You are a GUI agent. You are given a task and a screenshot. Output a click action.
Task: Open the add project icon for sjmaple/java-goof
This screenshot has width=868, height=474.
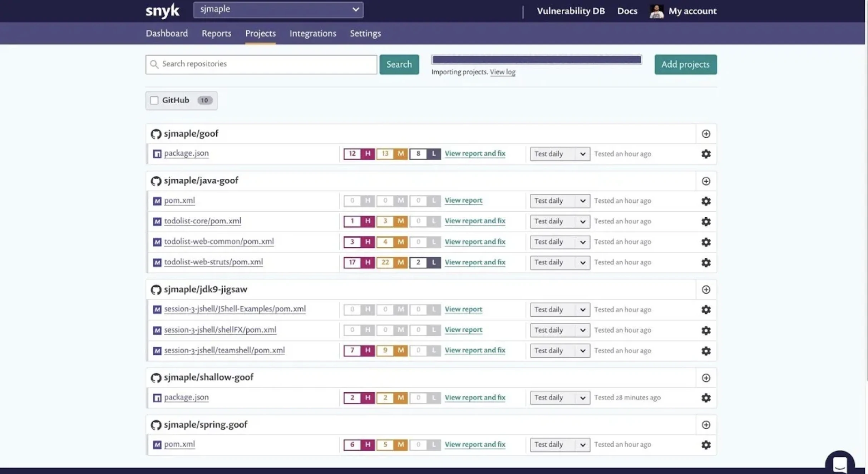706,181
